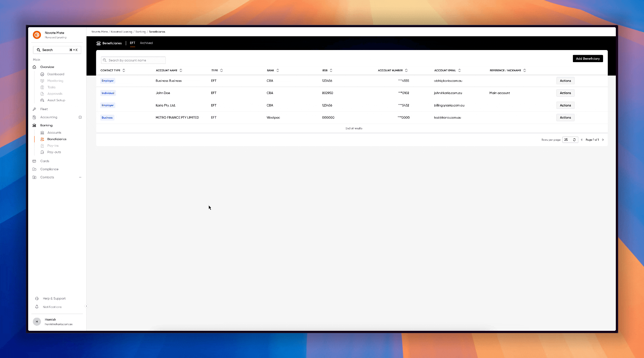
Task: Open Actions for John Doe row
Action: point(565,93)
